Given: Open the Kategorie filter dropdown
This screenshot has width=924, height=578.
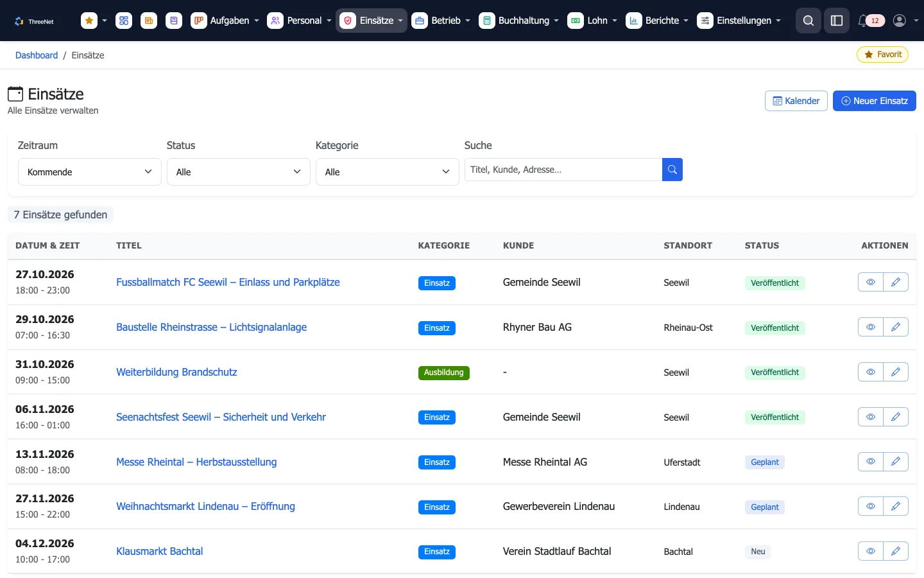Looking at the screenshot, I should [x=388, y=172].
